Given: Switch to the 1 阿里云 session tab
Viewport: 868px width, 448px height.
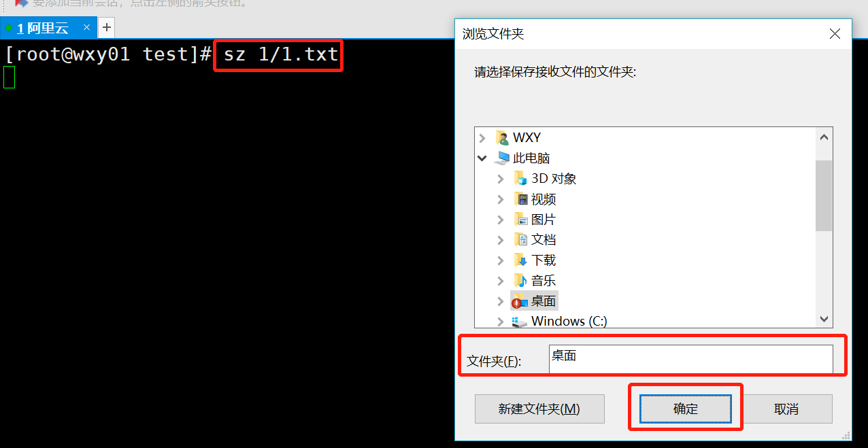Looking at the screenshot, I should click(42, 28).
